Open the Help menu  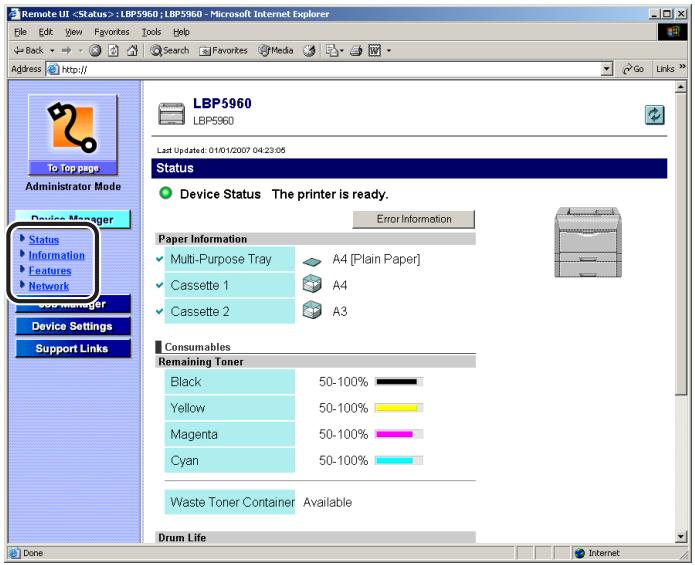click(181, 32)
